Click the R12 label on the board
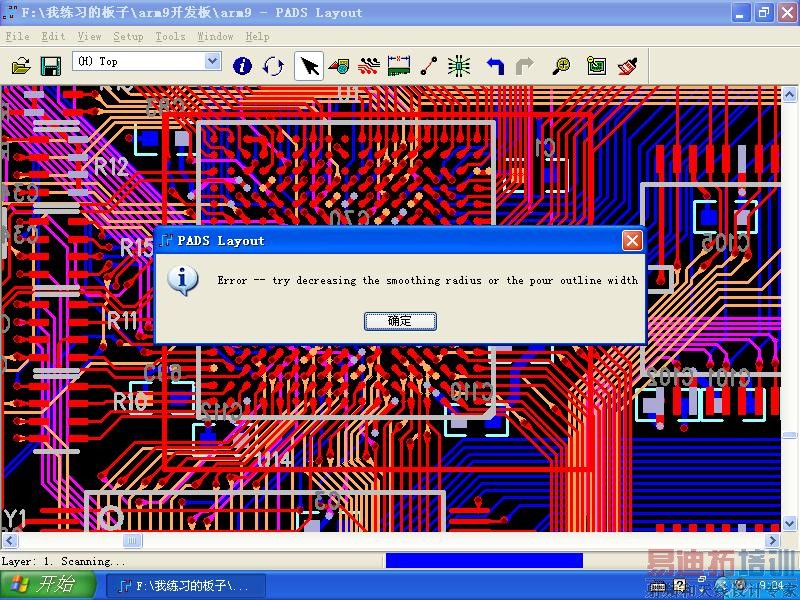 point(111,167)
